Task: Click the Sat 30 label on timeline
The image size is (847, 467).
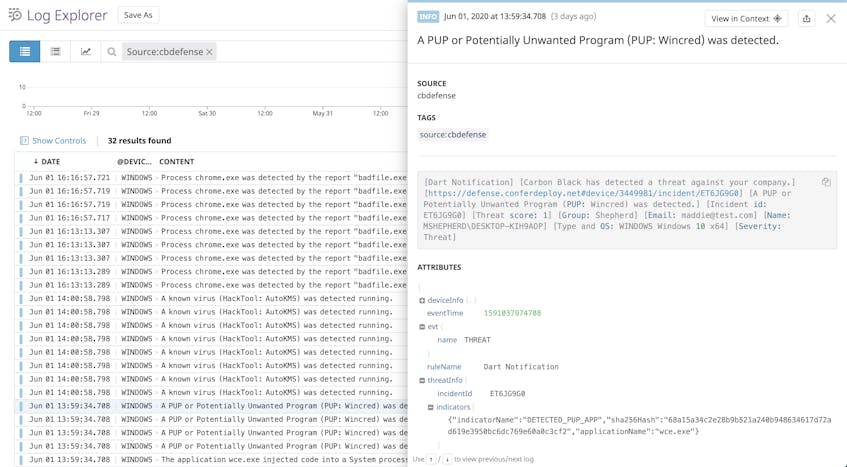Action: [207, 113]
